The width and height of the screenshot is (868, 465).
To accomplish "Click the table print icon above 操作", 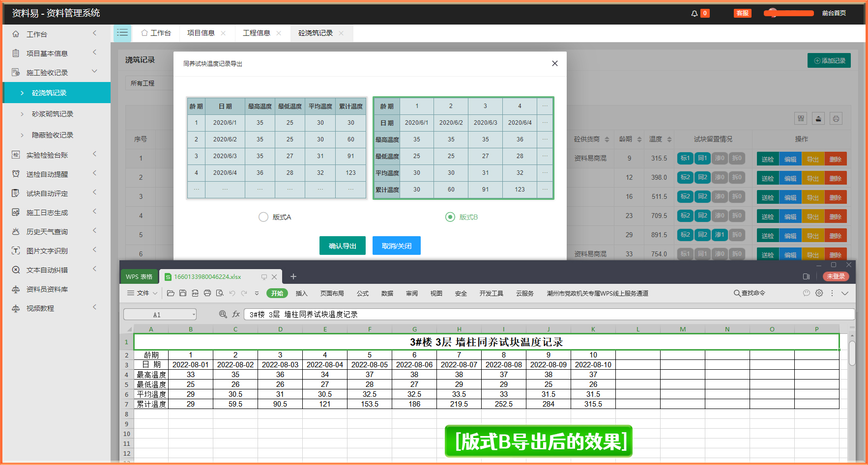I will point(836,118).
